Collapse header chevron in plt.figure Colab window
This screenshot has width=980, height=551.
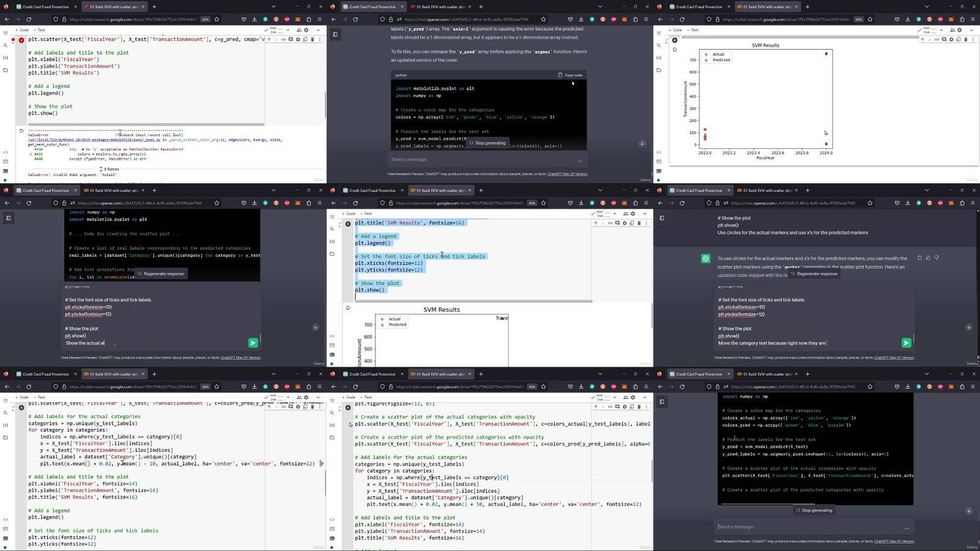[x=644, y=397]
